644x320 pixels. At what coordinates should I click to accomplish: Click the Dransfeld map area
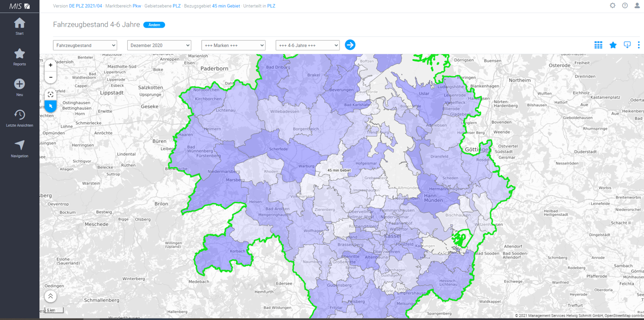pos(439,156)
